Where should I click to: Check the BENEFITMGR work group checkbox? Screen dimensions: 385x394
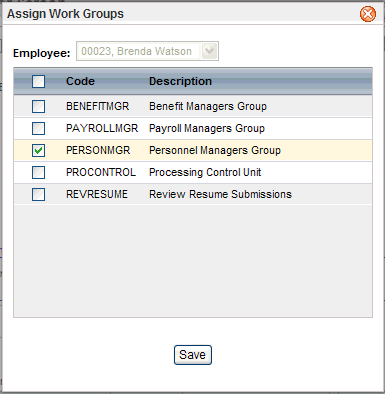38,107
